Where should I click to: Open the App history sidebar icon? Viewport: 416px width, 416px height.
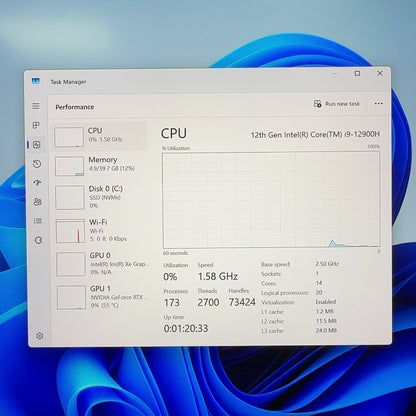(37, 164)
